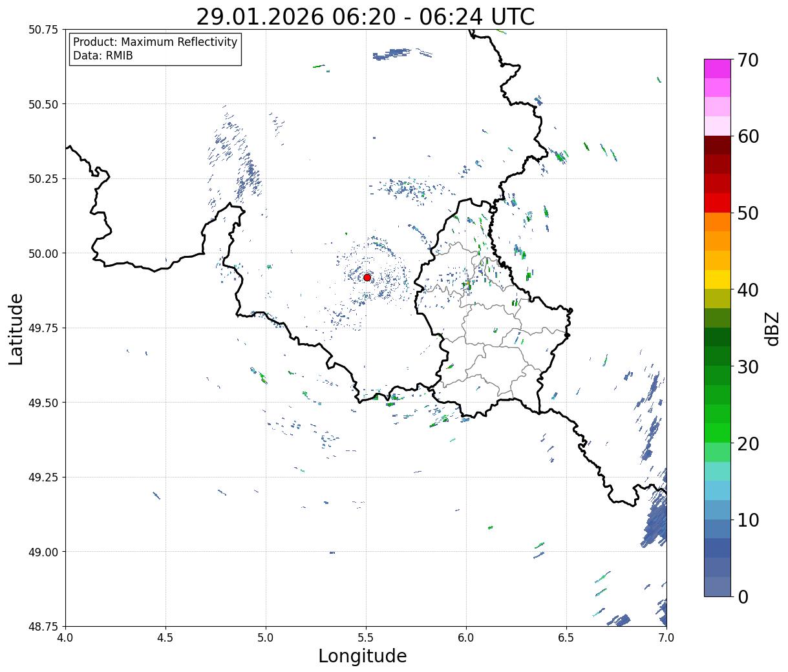This screenshot has width=788, height=672.
Task: Click the 4.5 longitude tick label
Action: coord(165,638)
